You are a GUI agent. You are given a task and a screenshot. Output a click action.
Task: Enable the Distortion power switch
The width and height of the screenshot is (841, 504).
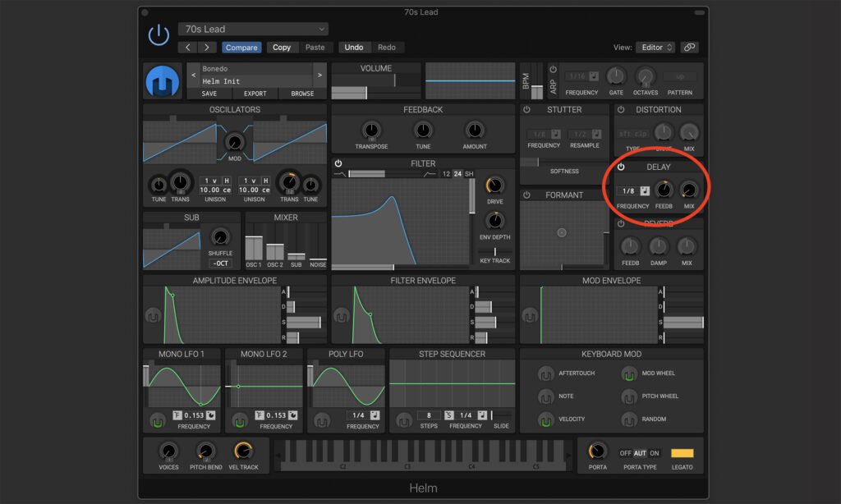point(621,109)
